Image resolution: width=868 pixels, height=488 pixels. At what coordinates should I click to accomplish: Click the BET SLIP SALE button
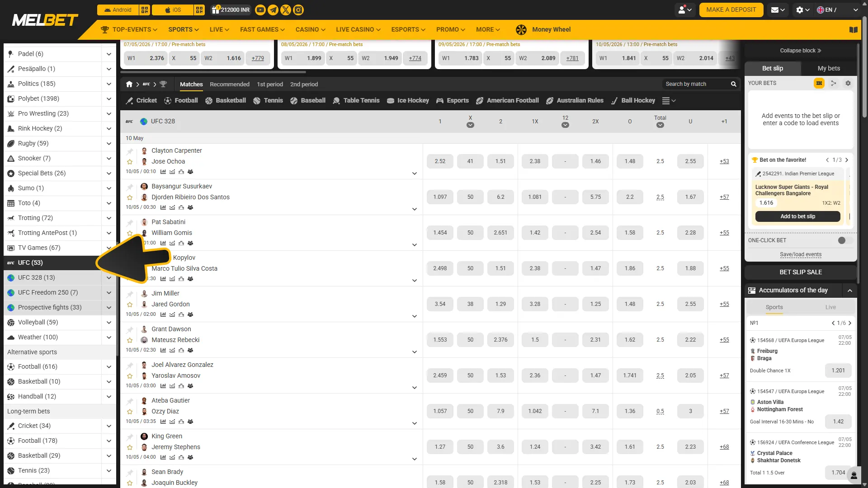801,272
